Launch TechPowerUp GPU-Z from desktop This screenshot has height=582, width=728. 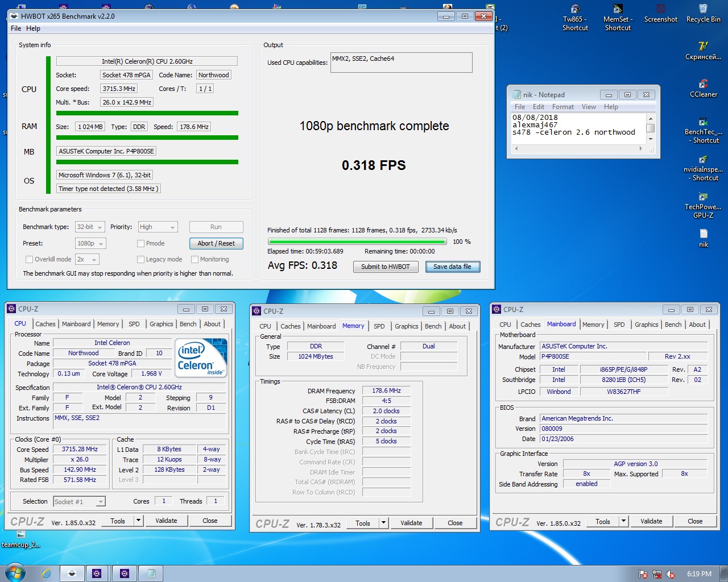[x=703, y=205]
